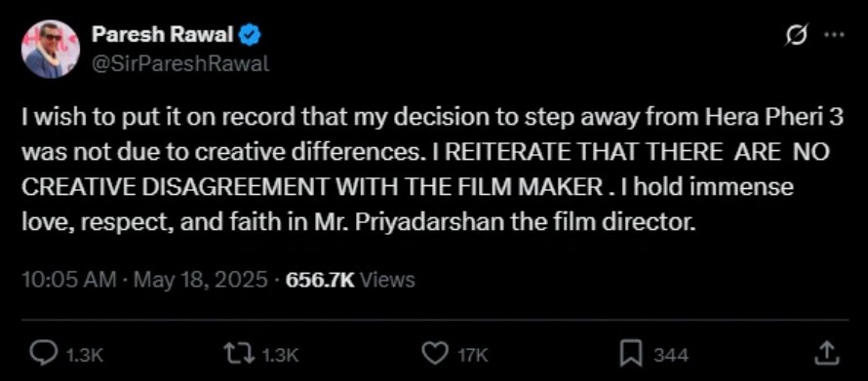Click the 17K likes count
The image size is (868, 381).
pos(473,355)
